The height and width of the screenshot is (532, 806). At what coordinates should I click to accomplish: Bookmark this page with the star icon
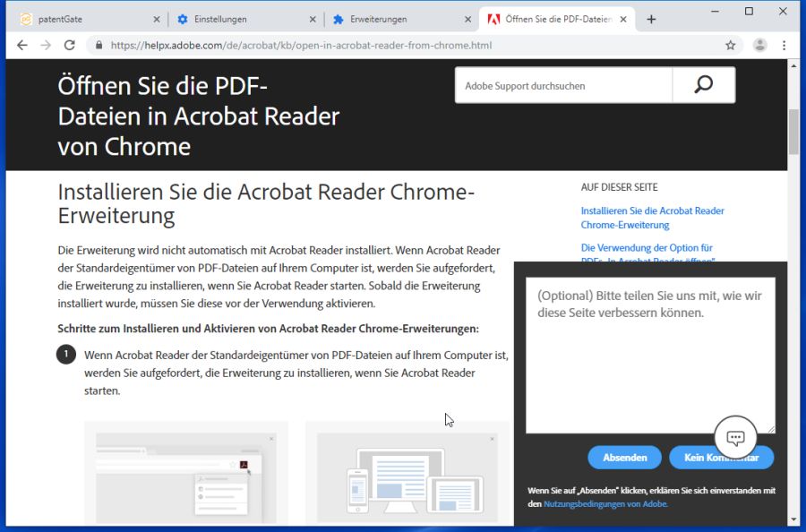731,46
